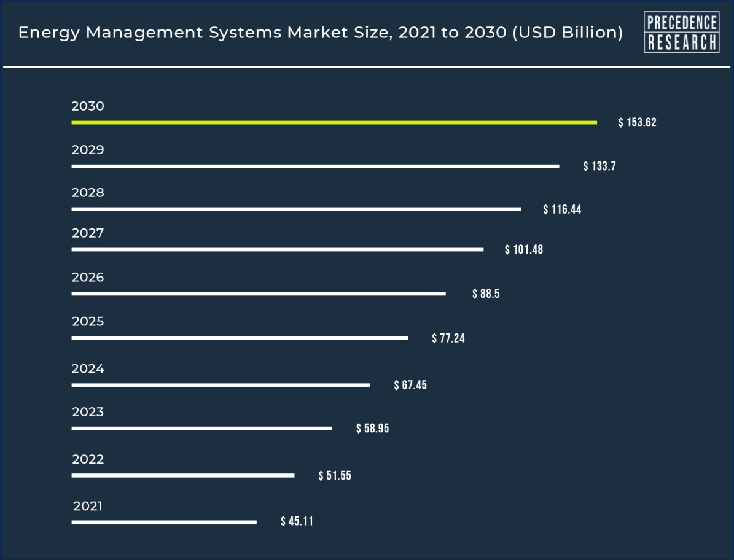
Task: Select the 2023 year label
Action: [88, 412]
